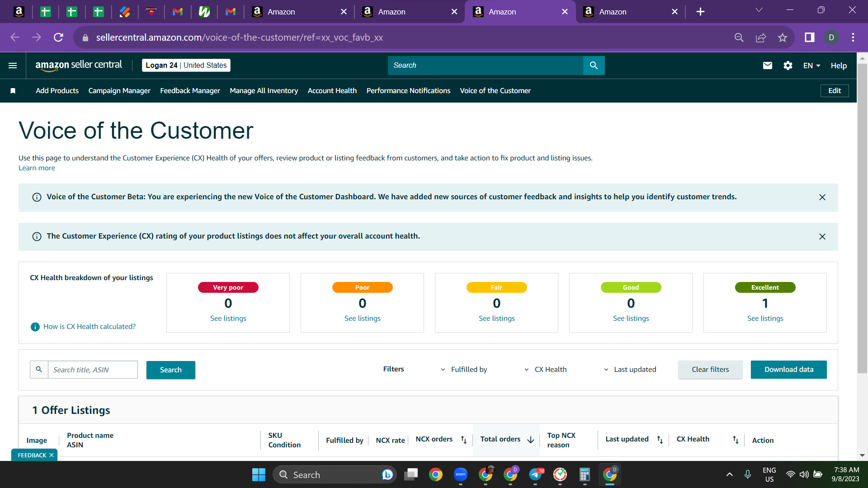The image size is (868, 488).
Task: See listings under Very poor
Action: 228,319
